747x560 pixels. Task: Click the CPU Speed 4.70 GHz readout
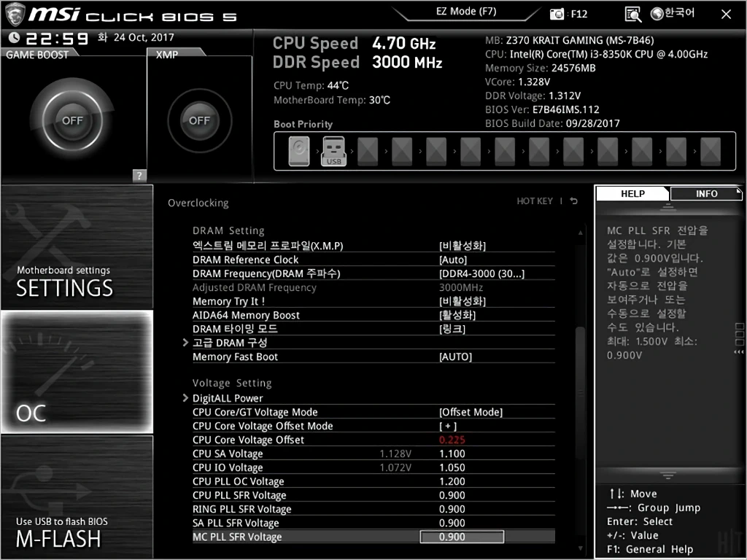(x=355, y=43)
